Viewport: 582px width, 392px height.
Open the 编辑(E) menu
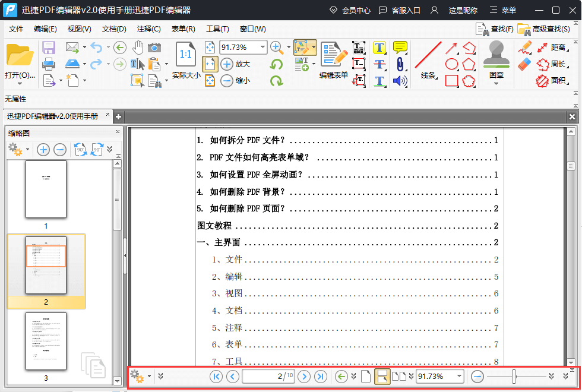(45, 29)
